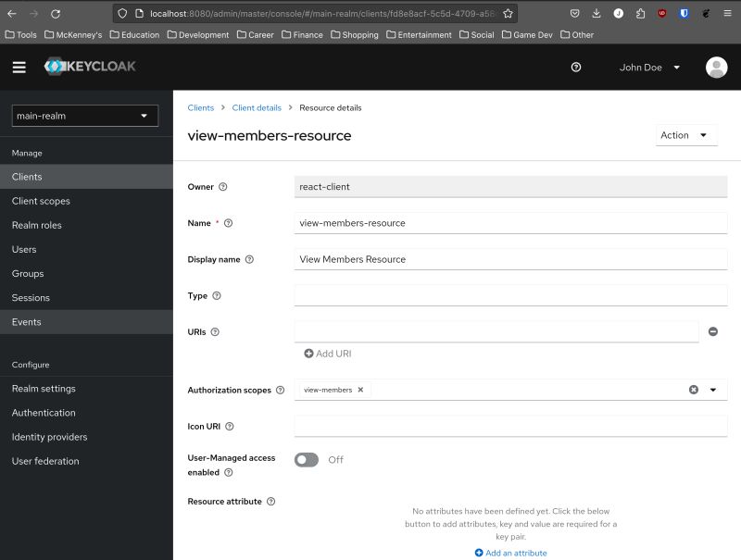The image size is (741, 560).
Task: Open the main-realm realm selector
Action: click(83, 115)
